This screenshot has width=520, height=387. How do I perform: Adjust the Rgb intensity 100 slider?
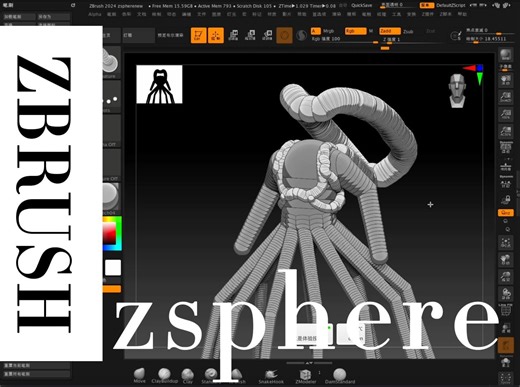pyautogui.click(x=344, y=40)
